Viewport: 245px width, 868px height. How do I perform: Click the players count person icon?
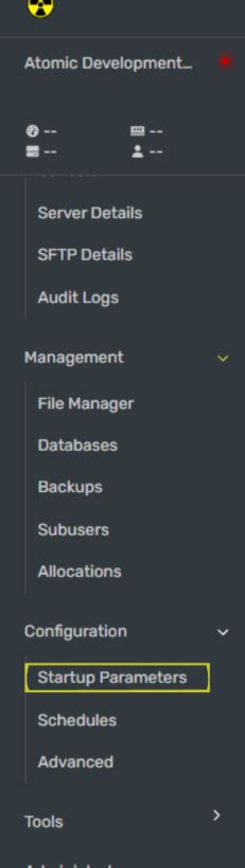tap(137, 151)
